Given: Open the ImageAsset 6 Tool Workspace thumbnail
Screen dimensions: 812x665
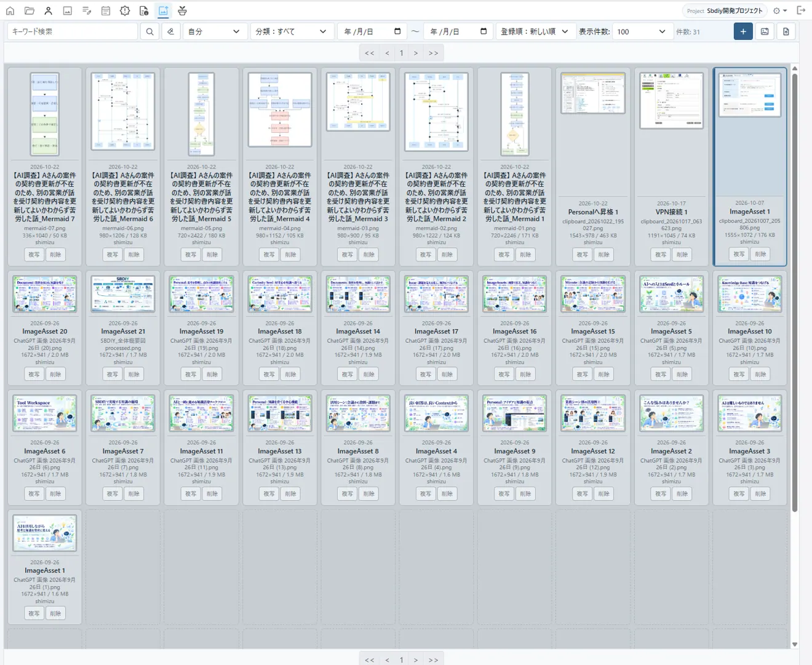Looking at the screenshot, I should click(45, 413).
